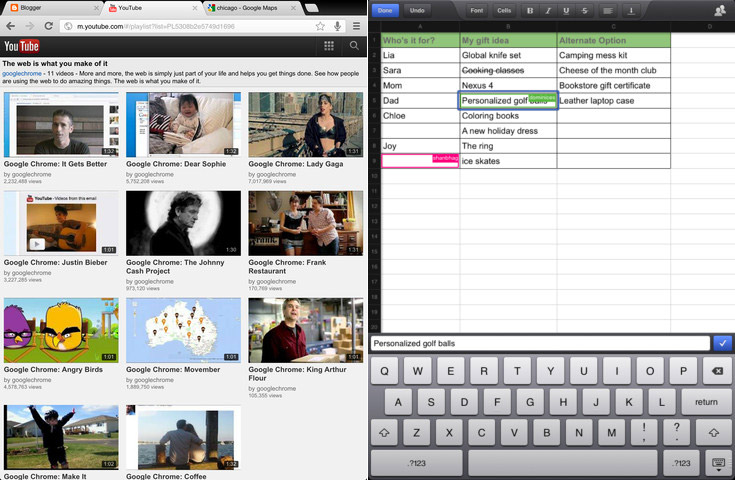Viewport: 735px width, 480px height.
Task: Confirm cell edit with blue checkmark
Action: [x=722, y=343]
